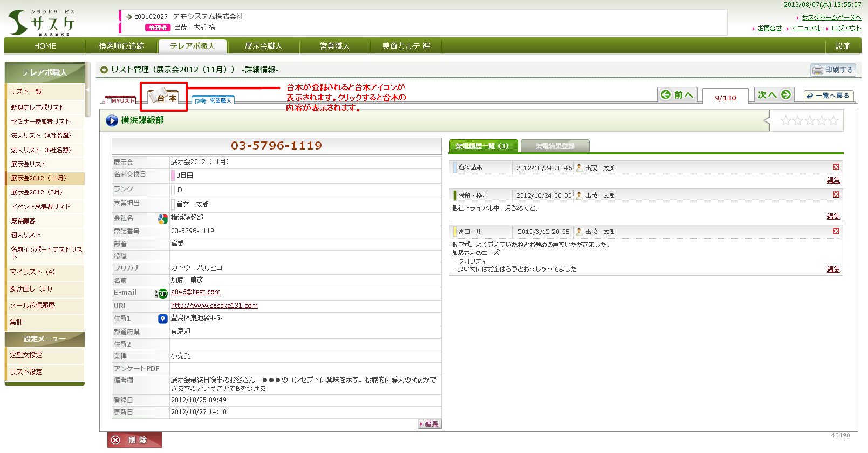Screen dimensions: 868x453
Task: Click the DM OK icon beside E-mail
Action: (161, 294)
